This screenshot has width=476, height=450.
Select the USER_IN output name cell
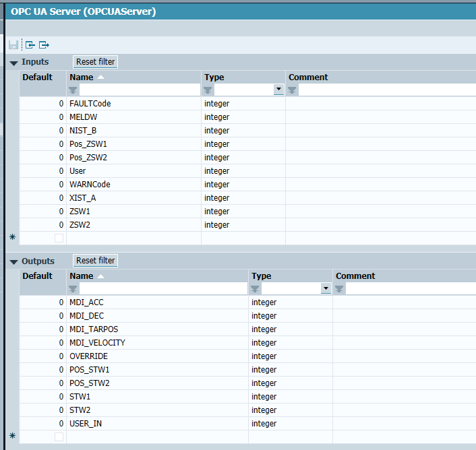click(157, 424)
